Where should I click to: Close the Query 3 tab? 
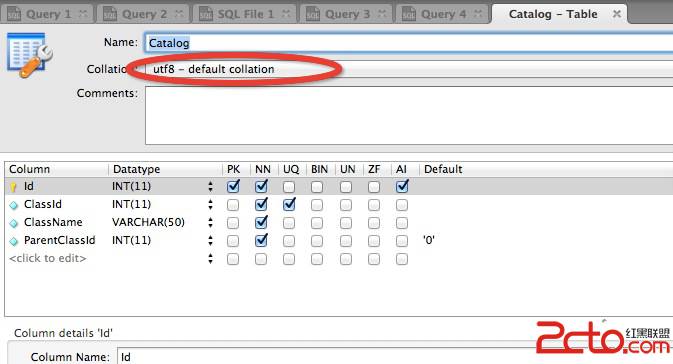tap(382, 14)
